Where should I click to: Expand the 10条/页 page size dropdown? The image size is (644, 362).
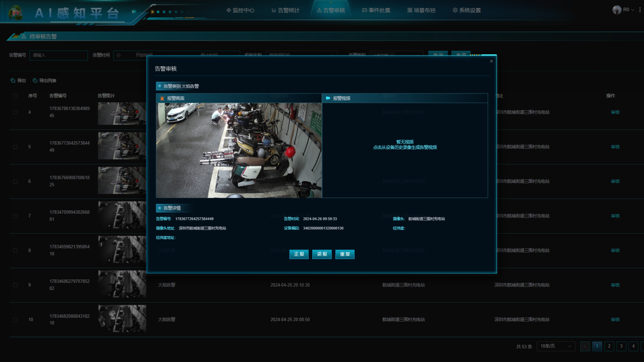[556, 346]
